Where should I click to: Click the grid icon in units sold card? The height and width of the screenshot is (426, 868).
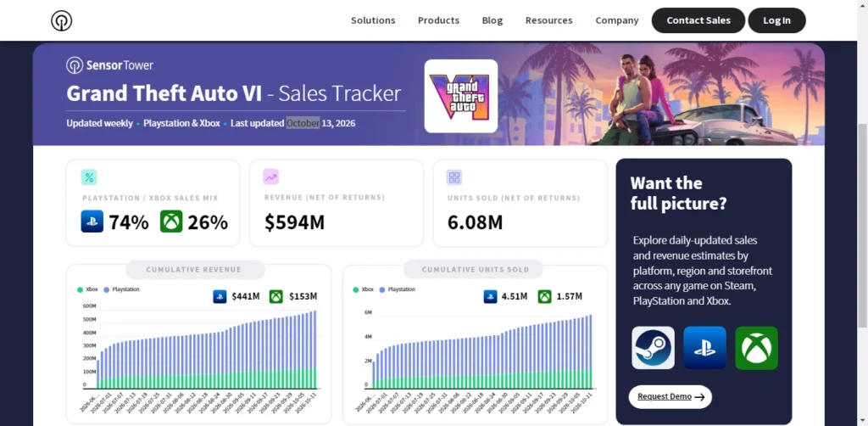[454, 177]
